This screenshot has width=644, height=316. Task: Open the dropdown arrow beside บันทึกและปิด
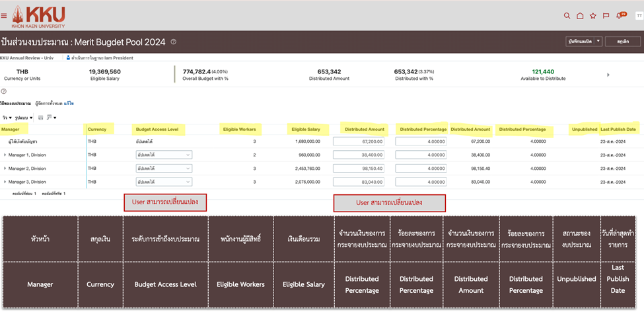tap(598, 41)
